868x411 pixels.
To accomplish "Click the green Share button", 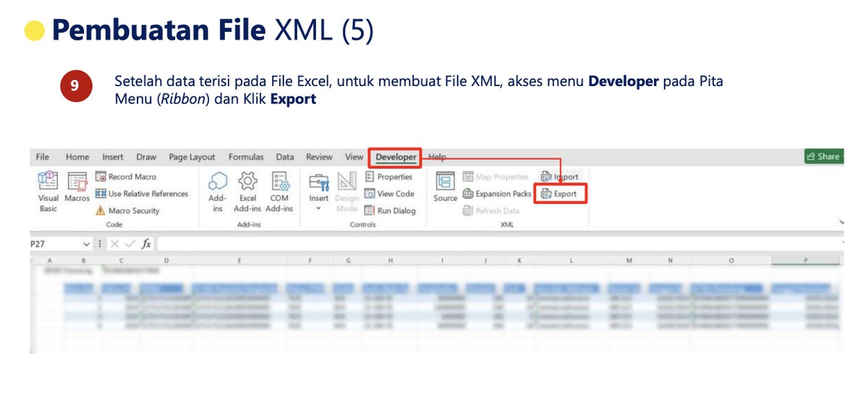I will (x=823, y=156).
